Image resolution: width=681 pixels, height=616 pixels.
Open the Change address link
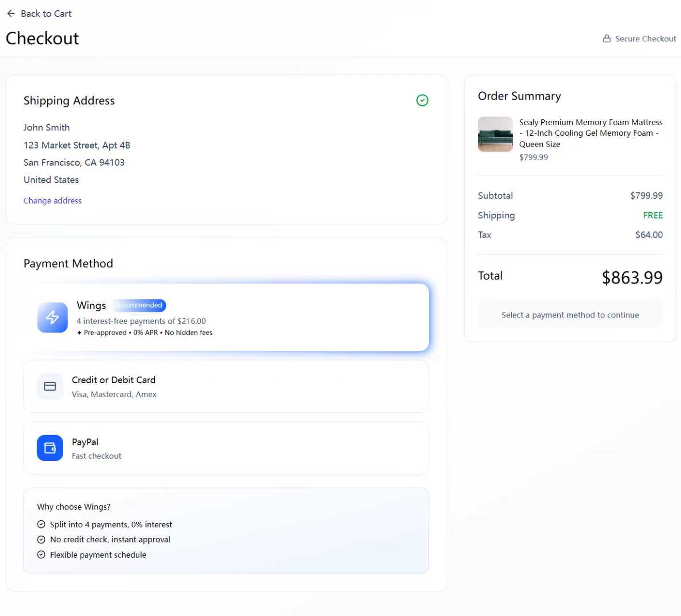click(x=52, y=201)
